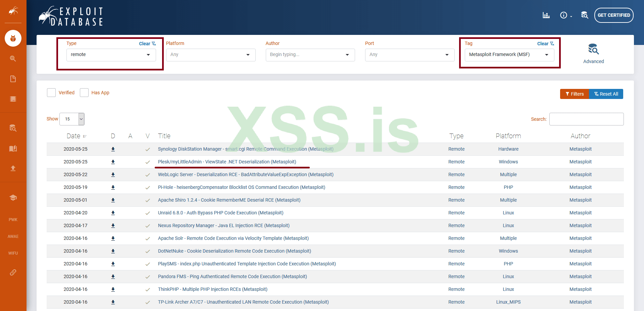
Task: Open the Online Training graduation cap icon
Action: [x=13, y=197]
